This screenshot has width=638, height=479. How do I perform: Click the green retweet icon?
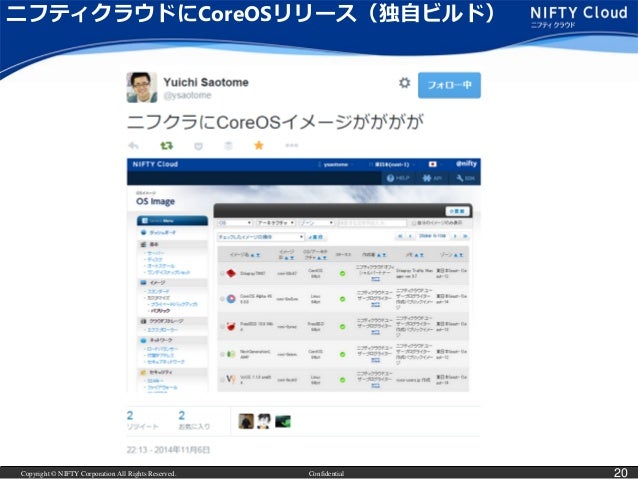tap(166, 145)
